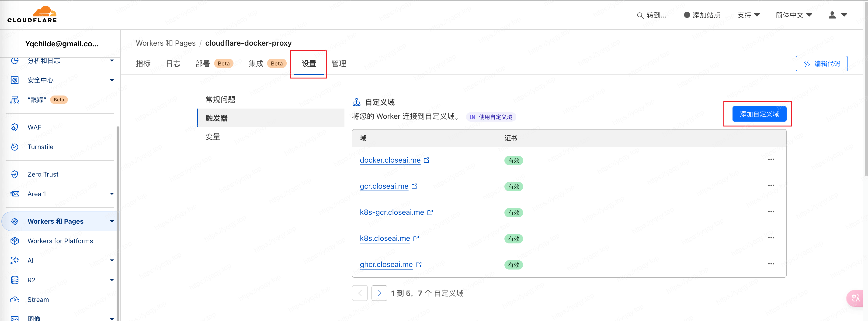Viewport: 868px width, 321px height.
Task: Go to next page of custom domains
Action: pos(379,293)
